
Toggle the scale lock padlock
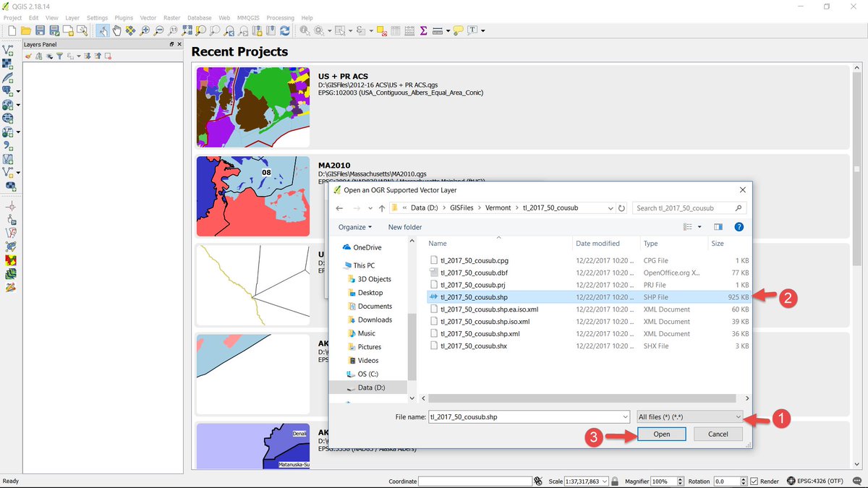(x=614, y=481)
